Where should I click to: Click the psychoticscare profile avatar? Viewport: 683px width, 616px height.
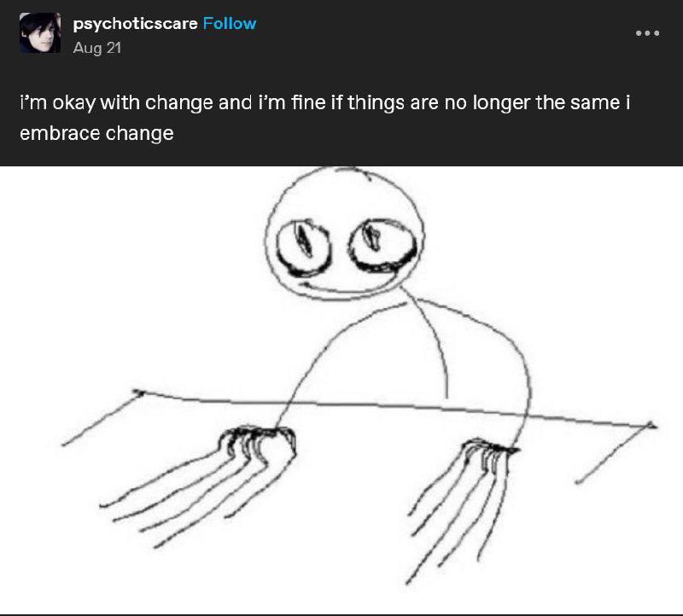click(40, 33)
